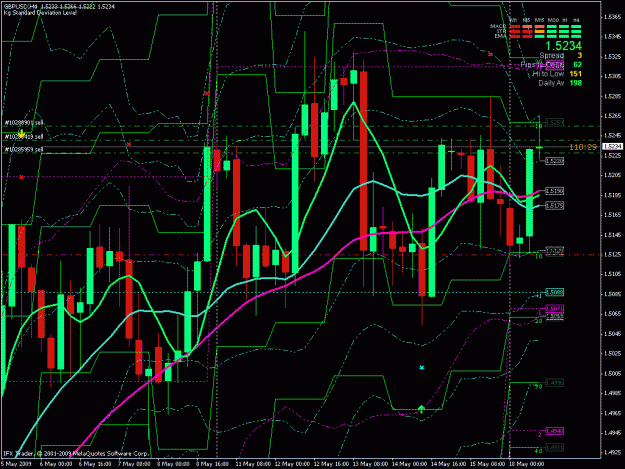The width and height of the screenshot is (625, 469).
Task: Click the 5 May 2009 date label
Action: point(16,464)
